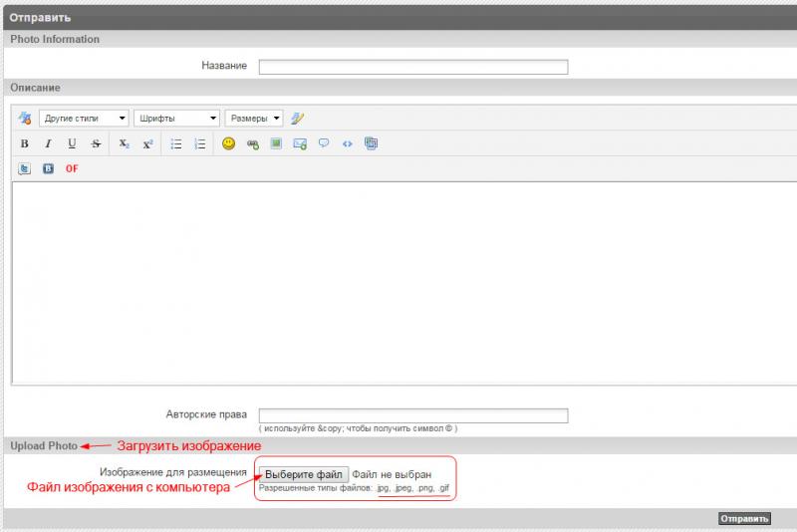Click the insert image icon
797x532 pixels.
pos(276,143)
